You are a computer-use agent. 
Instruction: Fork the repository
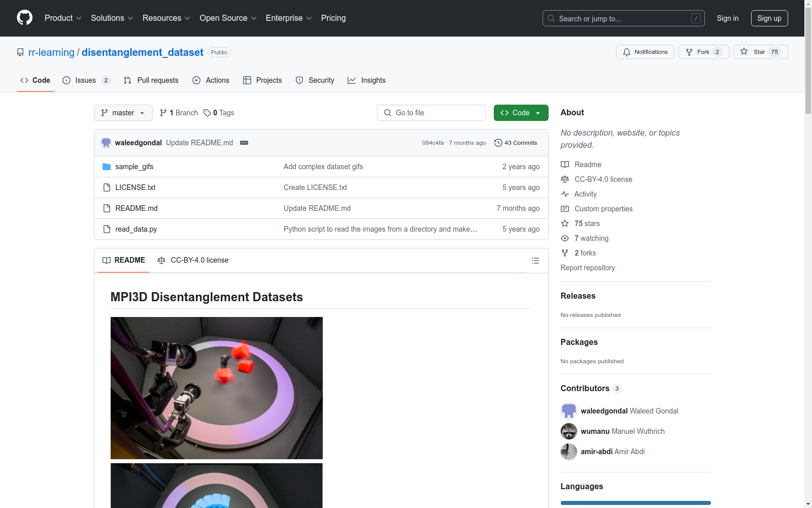click(x=703, y=52)
